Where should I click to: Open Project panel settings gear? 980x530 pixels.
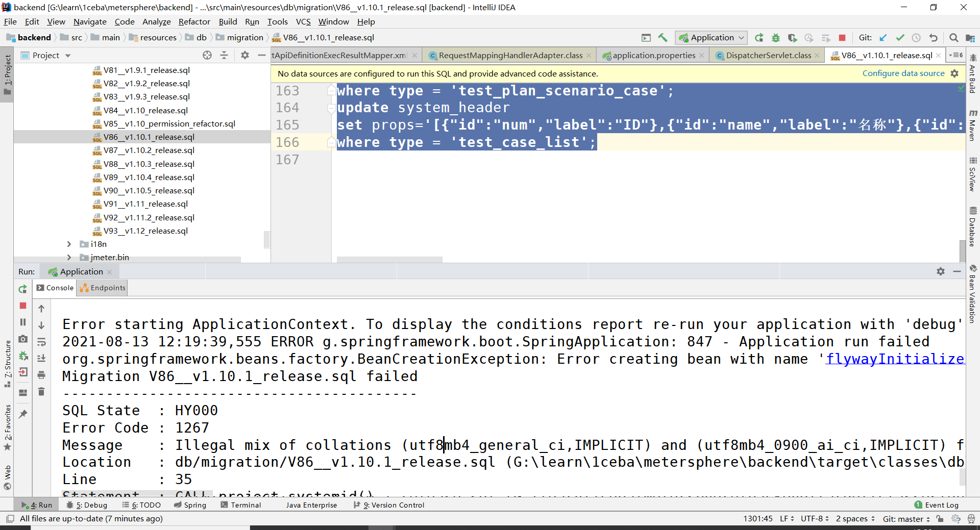245,55
